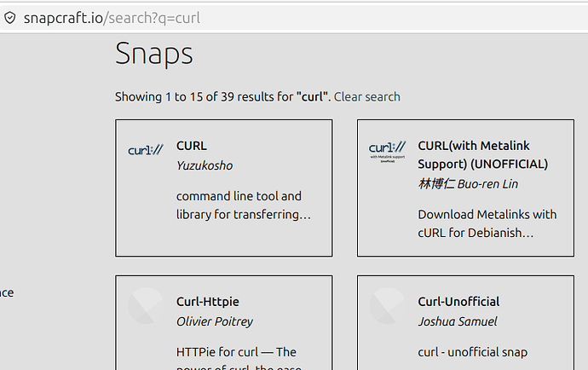Open the Curl-Unofficial snap title
This screenshot has width=588, height=370.
(x=458, y=302)
